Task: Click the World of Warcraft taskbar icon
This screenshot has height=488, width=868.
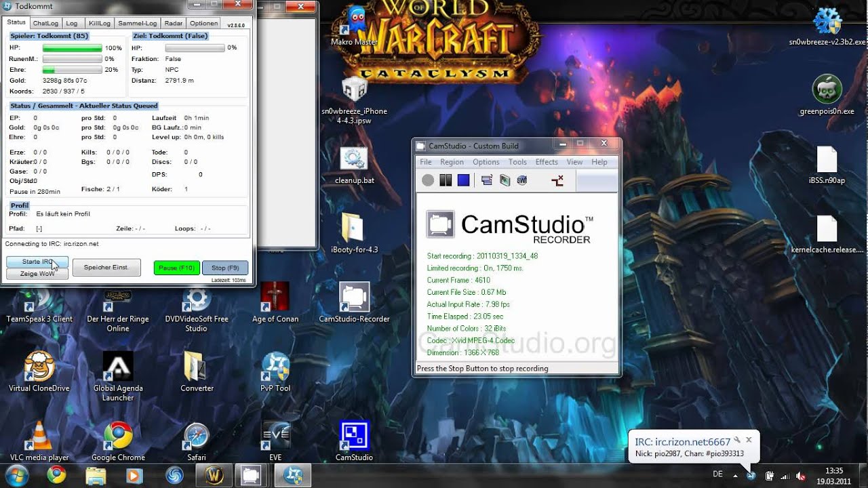Action: [x=214, y=476]
